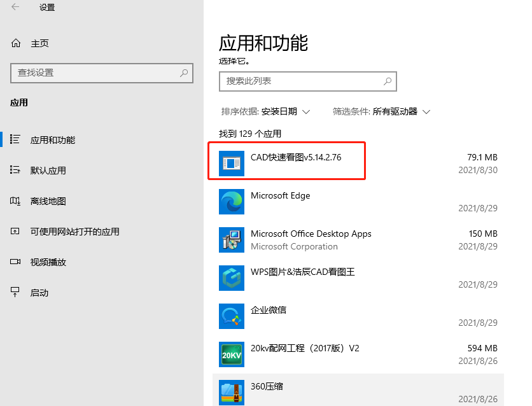Select Microsoft Office Desktop Apps name

click(311, 234)
